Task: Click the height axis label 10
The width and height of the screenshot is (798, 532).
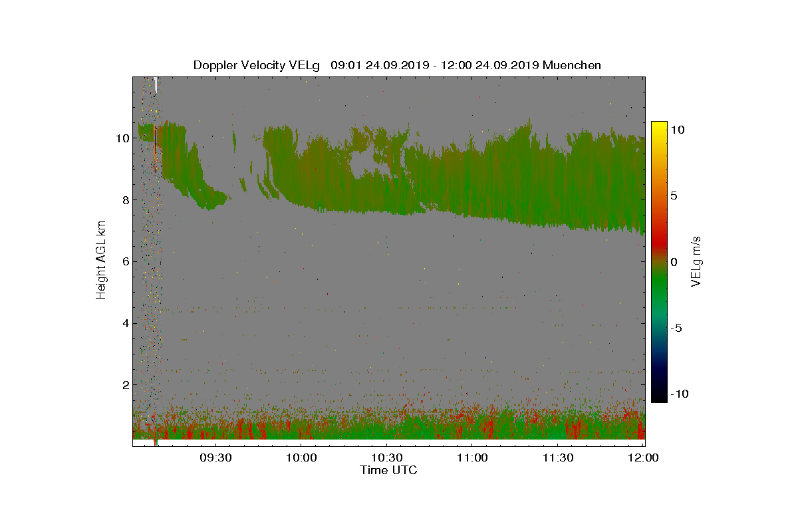Action: click(121, 138)
